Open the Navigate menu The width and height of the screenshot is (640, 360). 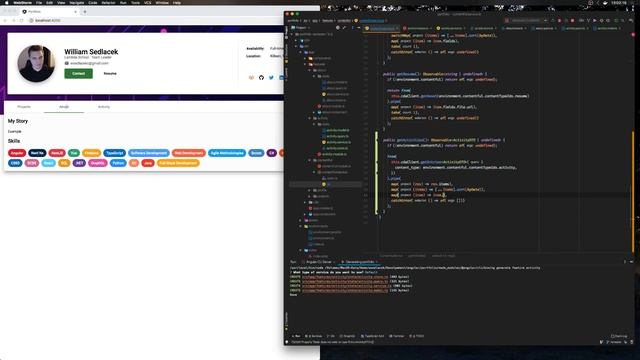77,2
